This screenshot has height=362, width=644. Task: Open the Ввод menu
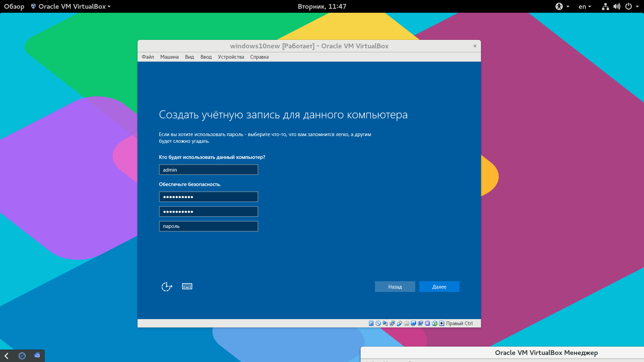click(206, 57)
